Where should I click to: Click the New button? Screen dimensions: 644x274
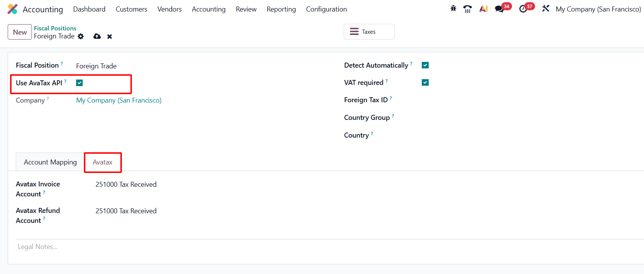(20, 32)
